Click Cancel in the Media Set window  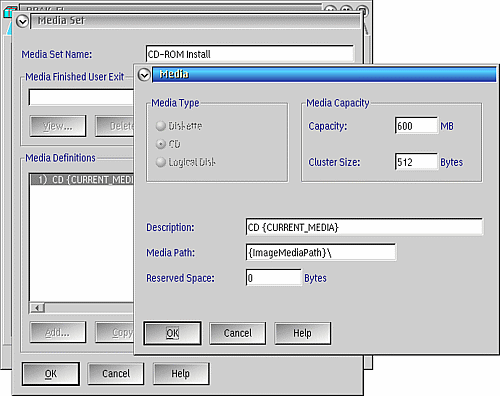116,374
